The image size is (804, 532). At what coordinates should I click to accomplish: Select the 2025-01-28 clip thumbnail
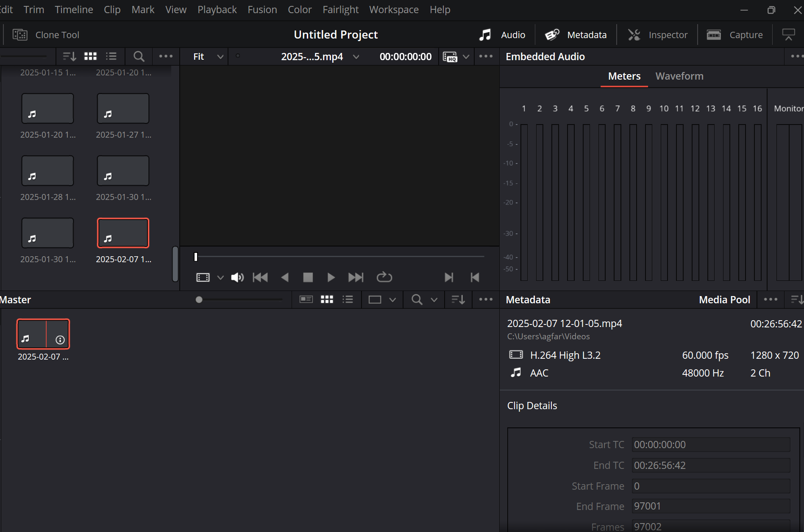click(x=47, y=171)
